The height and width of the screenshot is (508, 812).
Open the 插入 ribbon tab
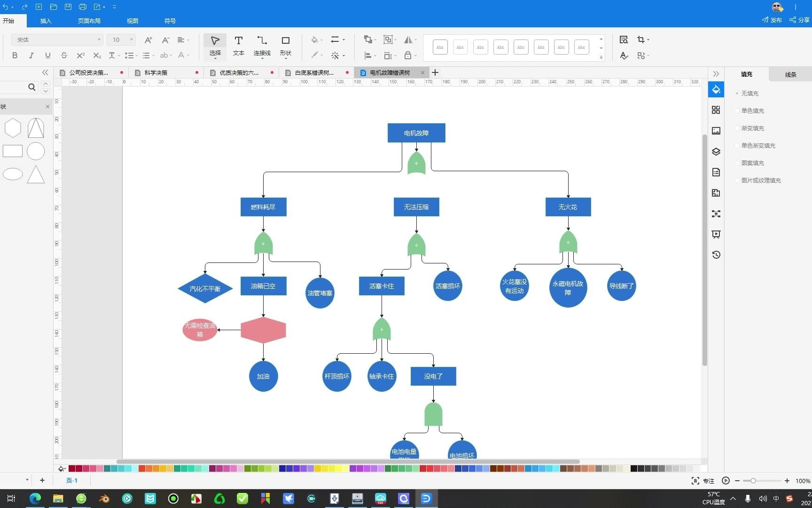pos(46,21)
